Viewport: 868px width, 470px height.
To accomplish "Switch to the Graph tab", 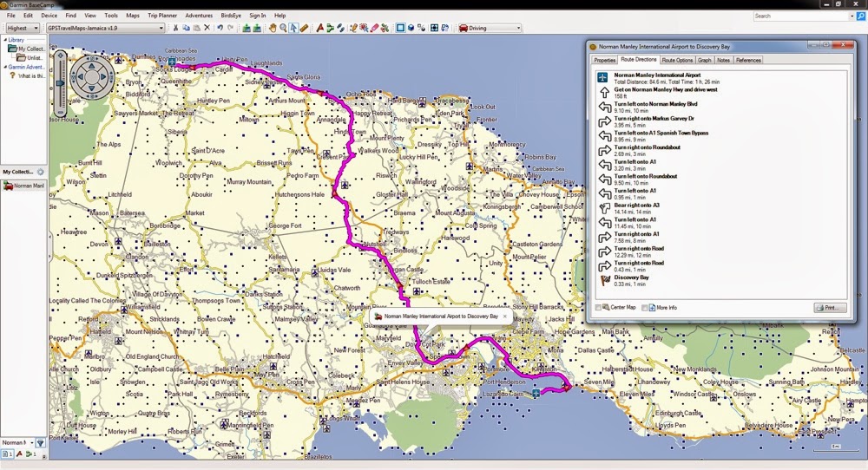I will click(704, 61).
